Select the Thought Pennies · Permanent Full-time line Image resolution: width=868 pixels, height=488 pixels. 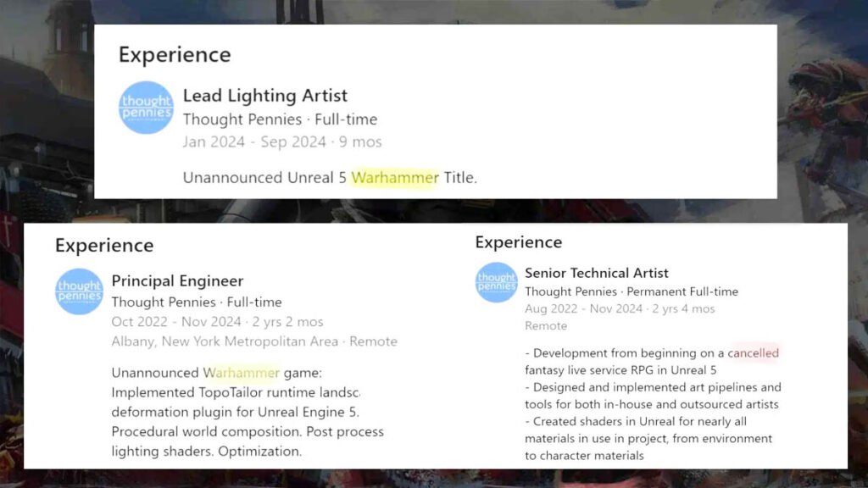click(x=631, y=291)
